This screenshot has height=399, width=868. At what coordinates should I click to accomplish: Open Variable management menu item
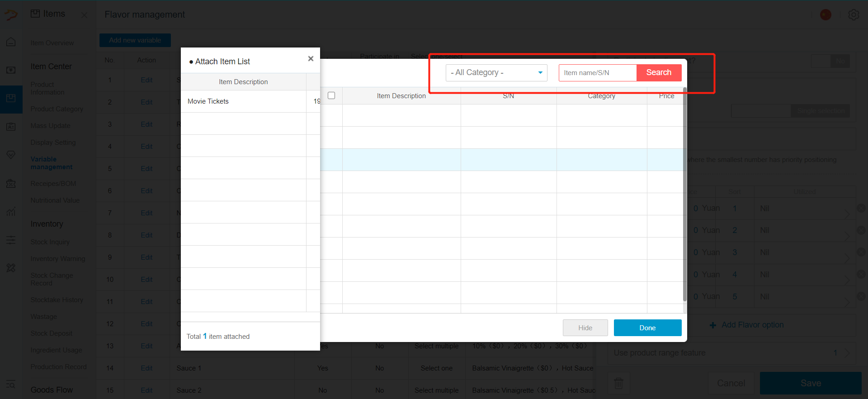52,163
